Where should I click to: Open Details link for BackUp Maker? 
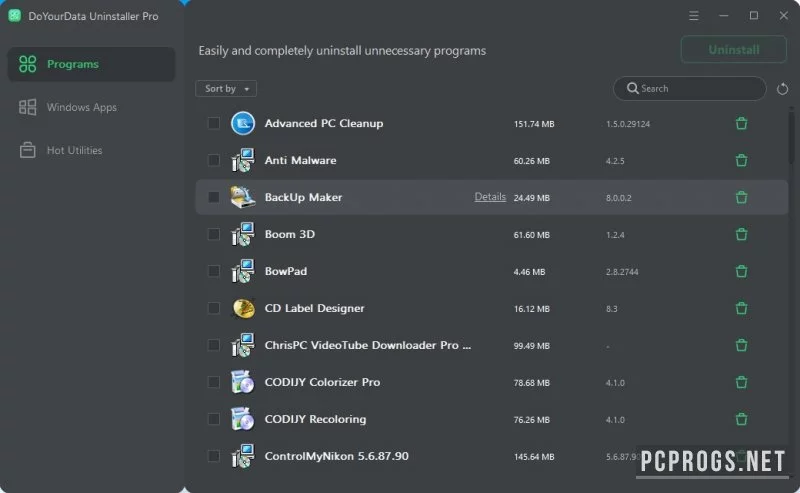coord(490,197)
